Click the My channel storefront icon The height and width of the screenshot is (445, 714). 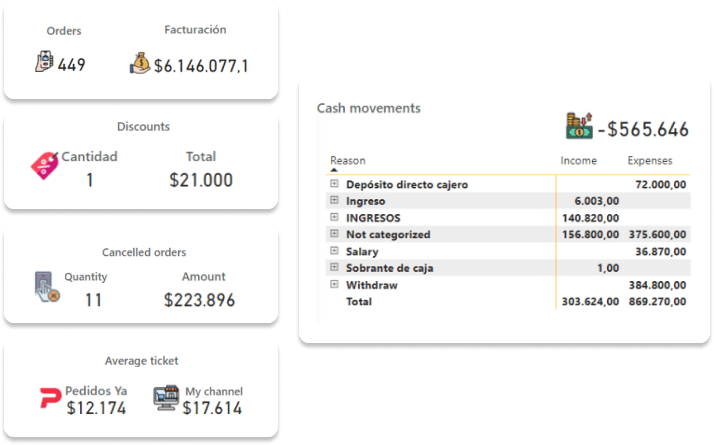click(167, 397)
